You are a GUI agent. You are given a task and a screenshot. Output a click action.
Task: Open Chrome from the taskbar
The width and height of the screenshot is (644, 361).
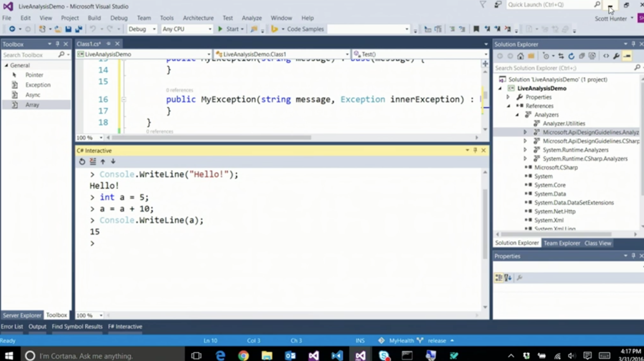pos(243,356)
